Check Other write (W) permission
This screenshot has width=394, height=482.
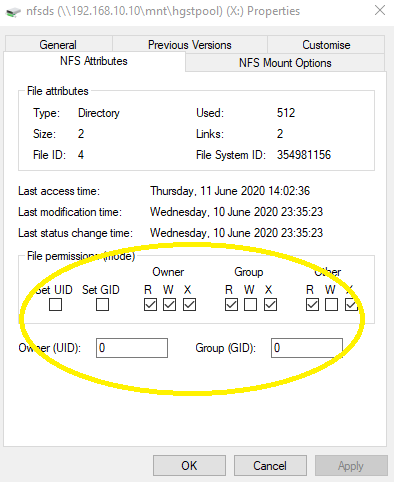331,304
